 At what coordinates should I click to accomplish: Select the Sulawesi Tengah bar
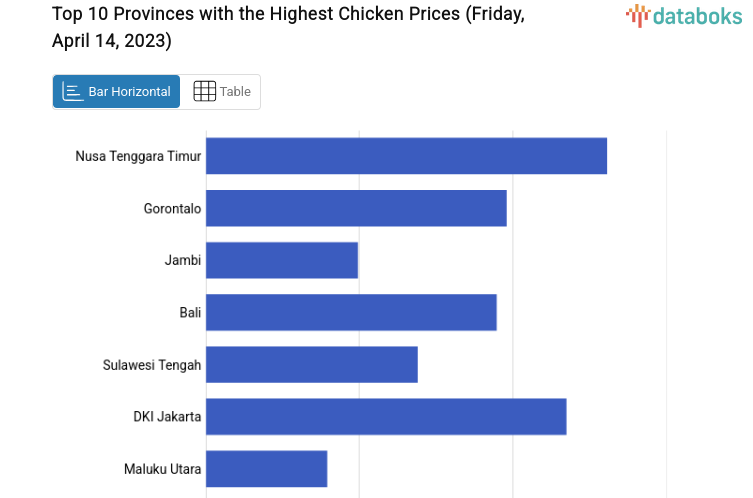[312, 364]
